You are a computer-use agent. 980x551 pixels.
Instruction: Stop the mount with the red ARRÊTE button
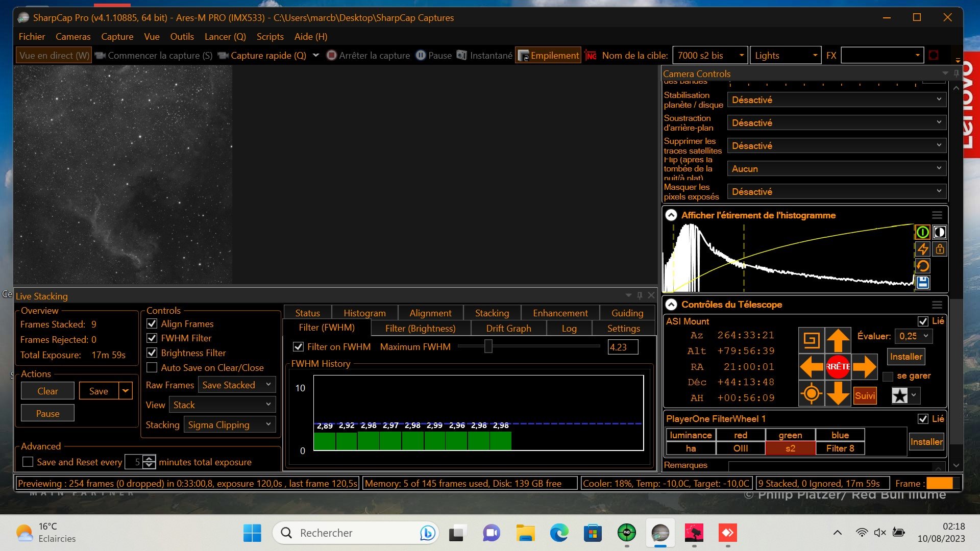click(x=838, y=367)
